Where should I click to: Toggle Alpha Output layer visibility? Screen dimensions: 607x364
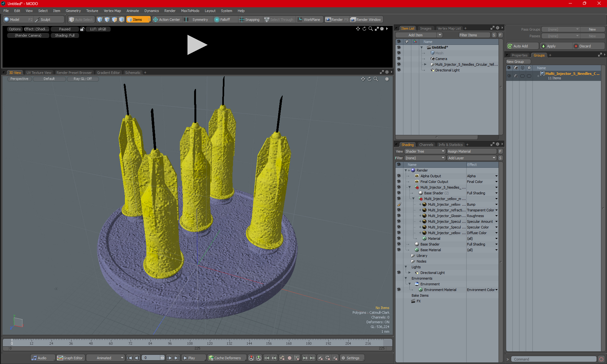[399, 176]
